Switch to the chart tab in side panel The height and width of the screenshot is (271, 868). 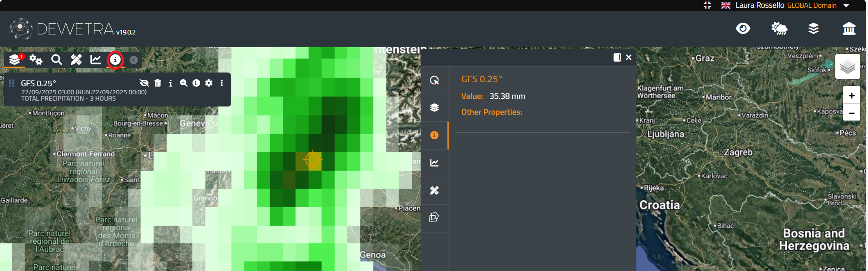pyautogui.click(x=434, y=163)
